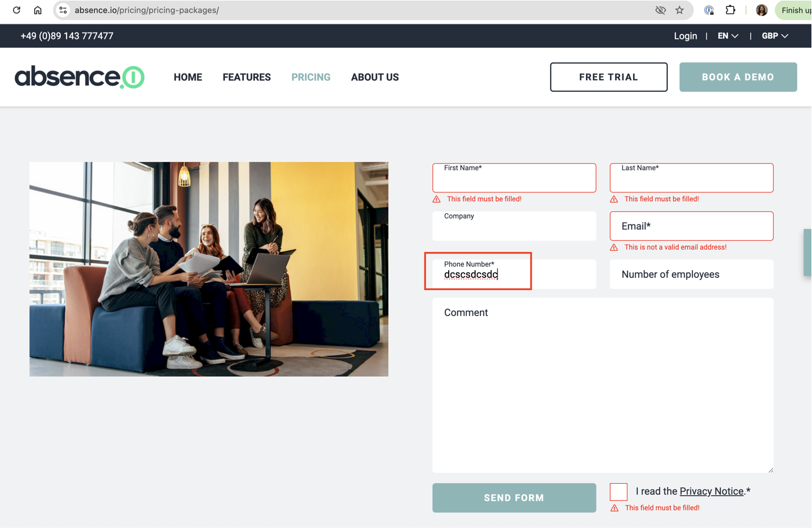Open the Chrome profile avatar
This screenshot has width=812, height=528.
point(761,10)
